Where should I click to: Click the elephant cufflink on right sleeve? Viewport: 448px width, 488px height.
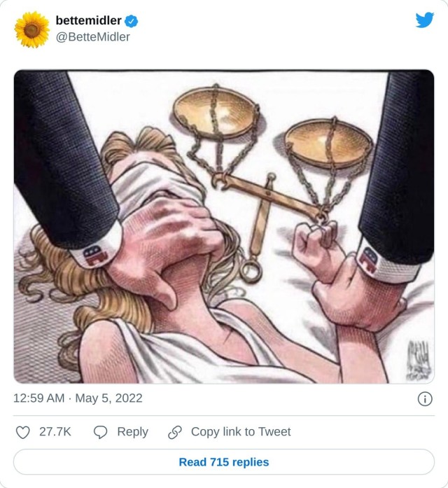368,260
